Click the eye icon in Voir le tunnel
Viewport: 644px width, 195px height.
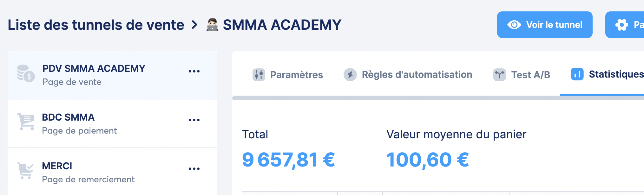pyautogui.click(x=514, y=25)
